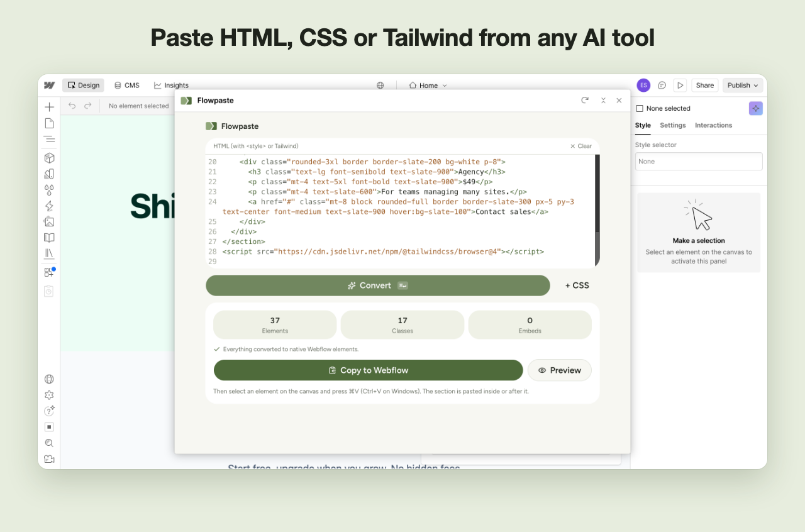Open the Apps panel icon with blue dot
This screenshot has width=805, height=532.
pos(49,272)
